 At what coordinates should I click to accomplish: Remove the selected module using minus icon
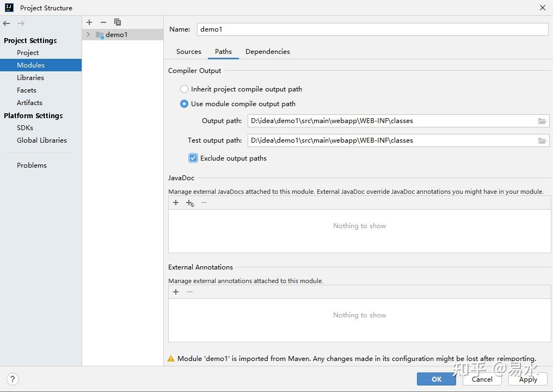click(103, 22)
